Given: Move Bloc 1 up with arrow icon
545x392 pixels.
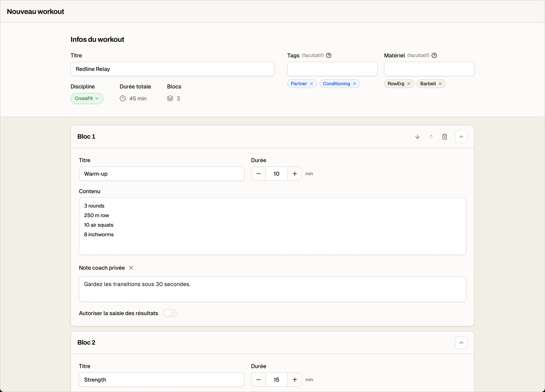Looking at the screenshot, I should click(431, 137).
